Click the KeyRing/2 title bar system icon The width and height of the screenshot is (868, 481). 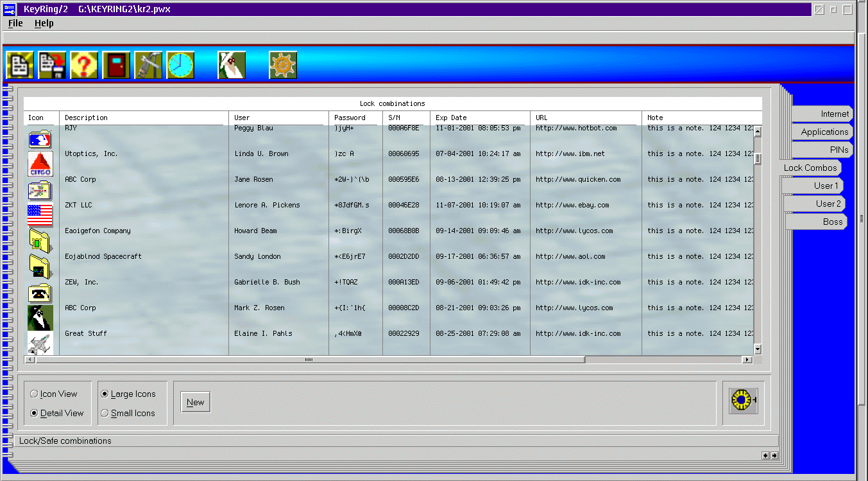click(10, 9)
